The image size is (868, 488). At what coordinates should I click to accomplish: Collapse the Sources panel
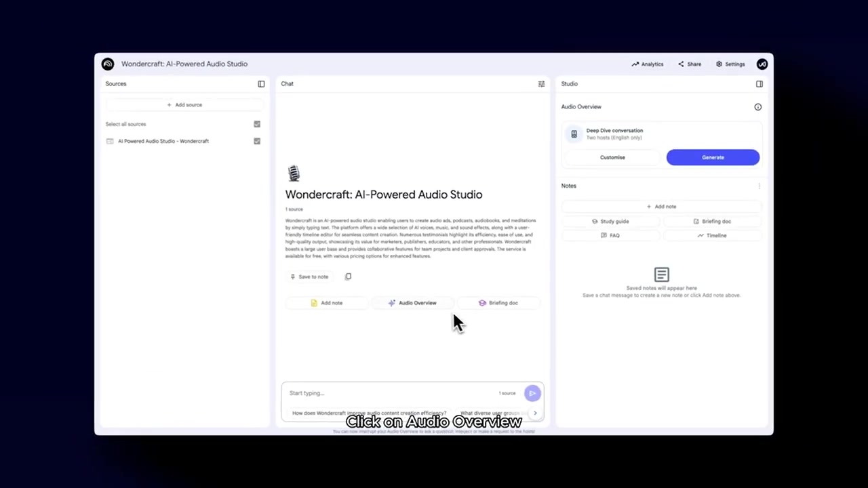click(x=261, y=84)
